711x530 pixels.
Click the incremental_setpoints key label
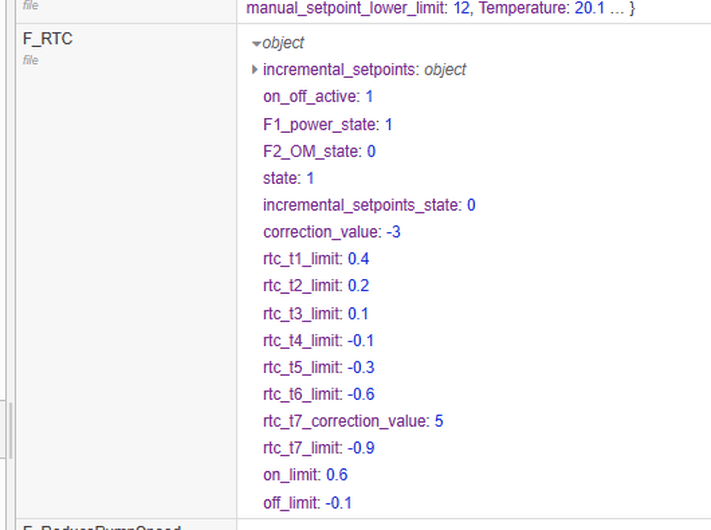point(340,70)
